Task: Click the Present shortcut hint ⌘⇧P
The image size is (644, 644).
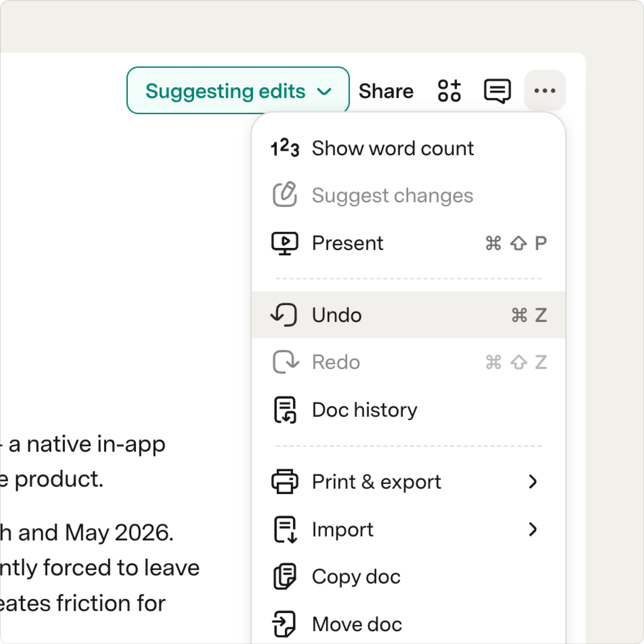Action: tap(516, 243)
